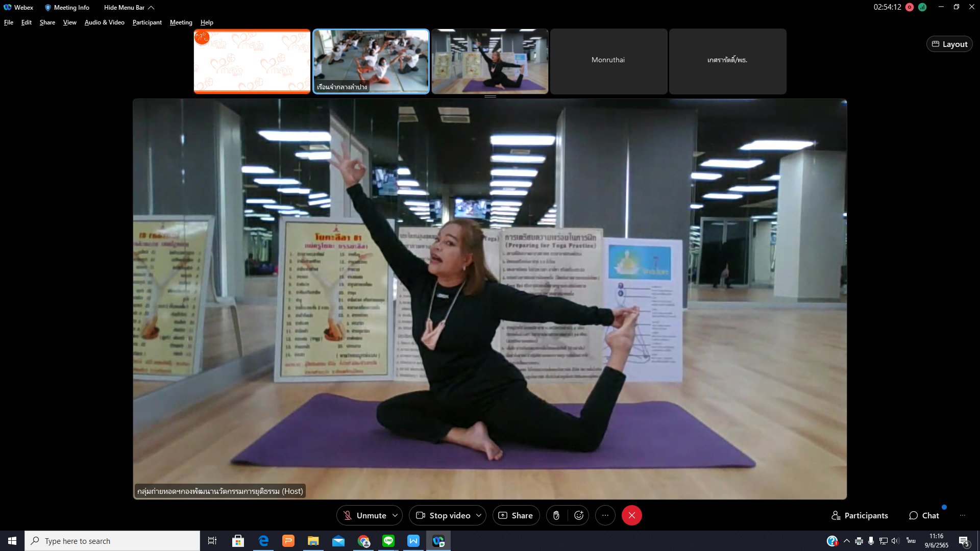
Task: Toggle the Participants panel
Action: [860, 515]
